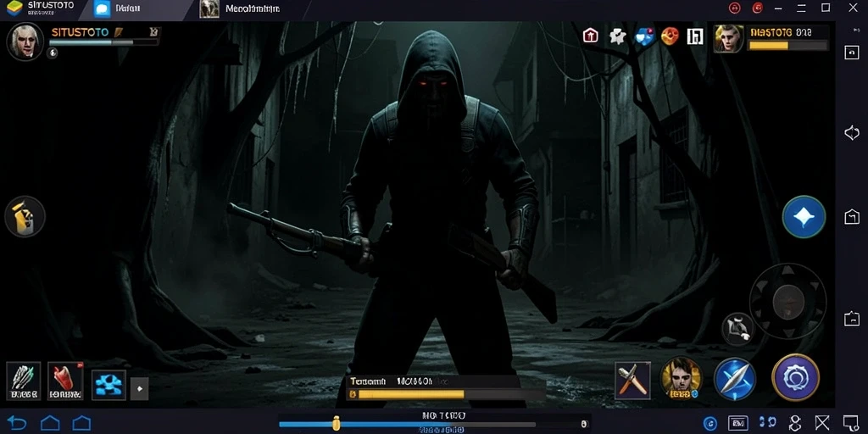Select the crossed tools weapon slot

click(x=632, y=381)
